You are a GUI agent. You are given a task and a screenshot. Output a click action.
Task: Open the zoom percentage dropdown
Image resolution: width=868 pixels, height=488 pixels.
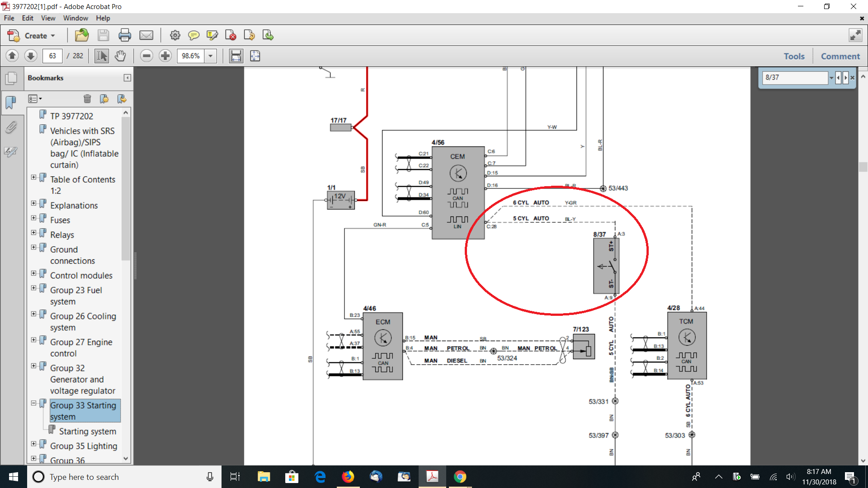[210, 56]
